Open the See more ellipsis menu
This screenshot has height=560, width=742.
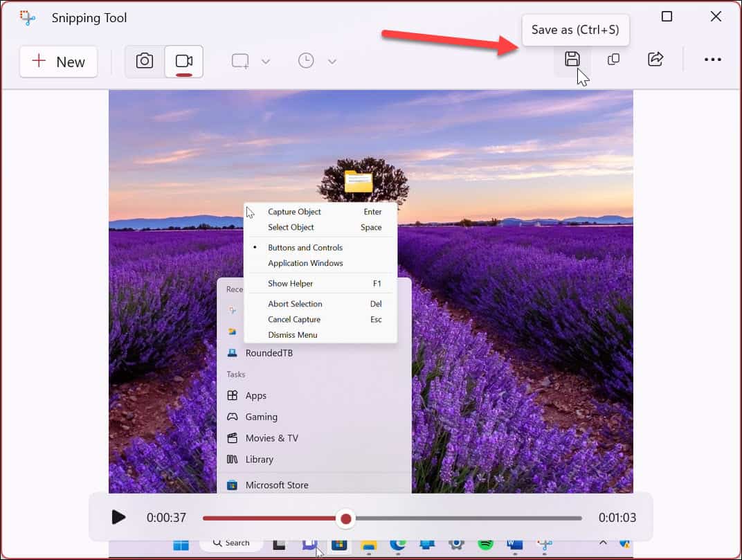pyautogui.click(x=712, y=60)
